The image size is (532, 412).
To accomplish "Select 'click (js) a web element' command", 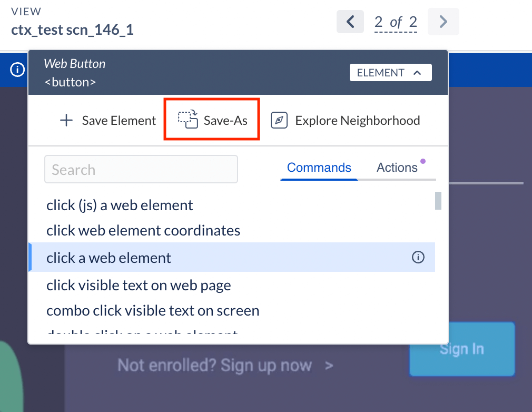I will point(120,205).
